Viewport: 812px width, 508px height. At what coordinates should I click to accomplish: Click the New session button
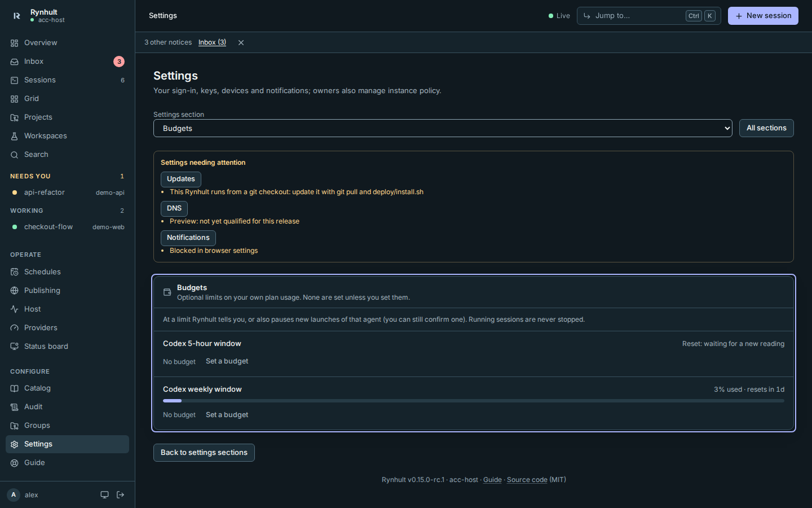763,16
